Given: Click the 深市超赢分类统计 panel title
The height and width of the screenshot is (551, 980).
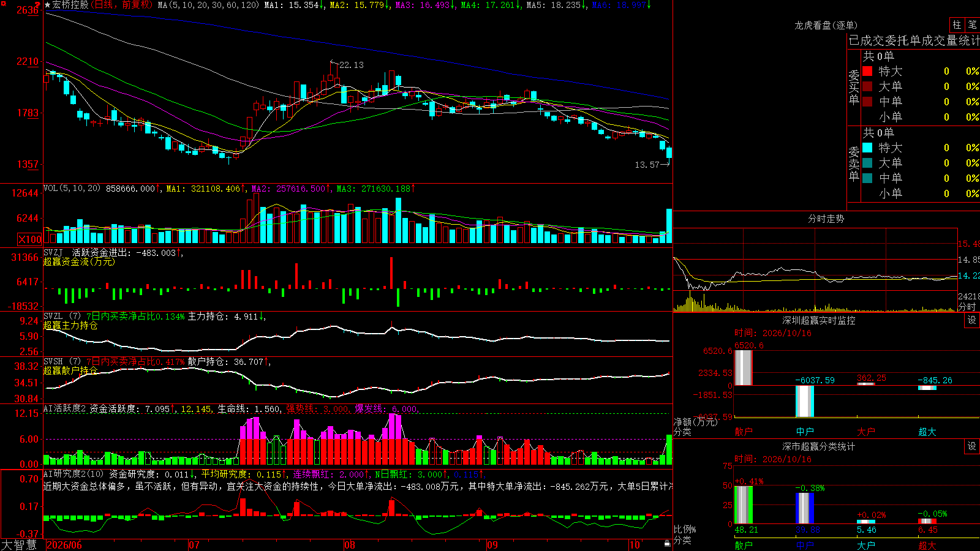Looking at the screenshot, I should point(818,446).
